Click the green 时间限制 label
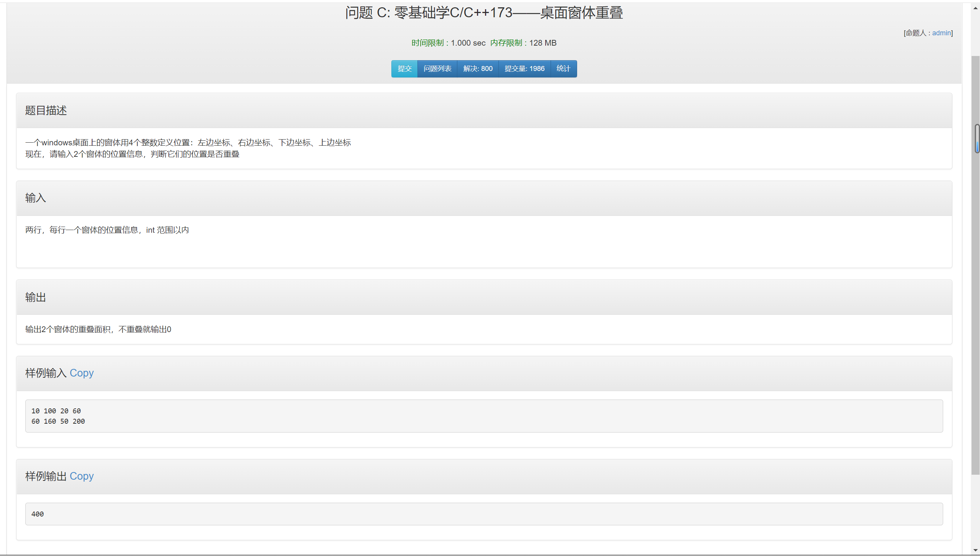Image resolution: width=980 pixels, height=556 pixels. 427,43
